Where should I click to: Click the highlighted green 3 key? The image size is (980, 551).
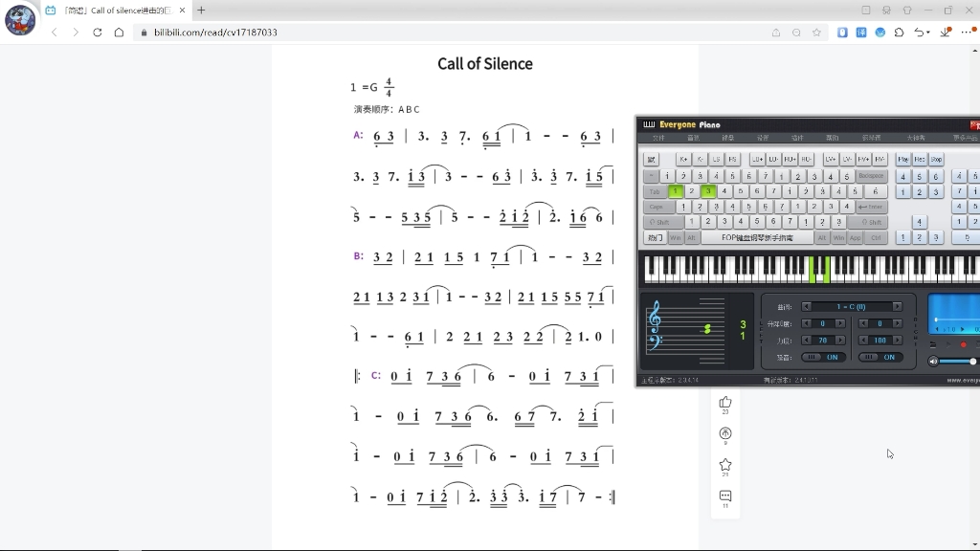(708, 191)
